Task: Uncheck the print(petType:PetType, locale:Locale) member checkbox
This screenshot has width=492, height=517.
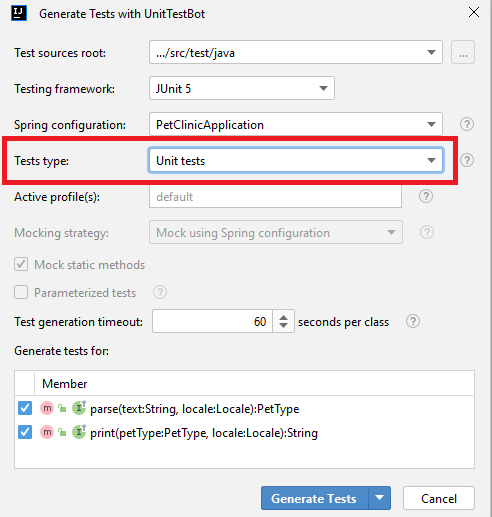Action: tap(25, 432)
